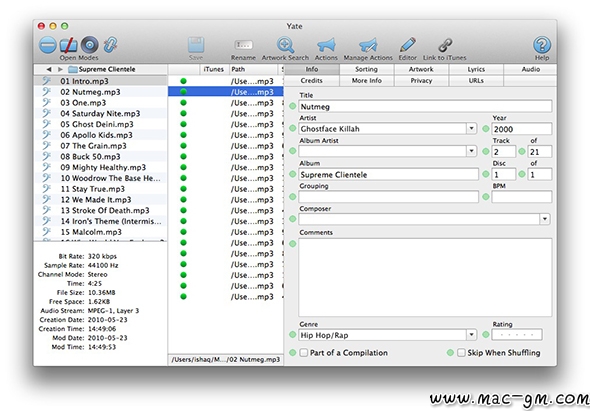The width and height of the screenshot is (590, 411).
Task: Select file 15 Malcolm.mp3
Action: [100, 232]
